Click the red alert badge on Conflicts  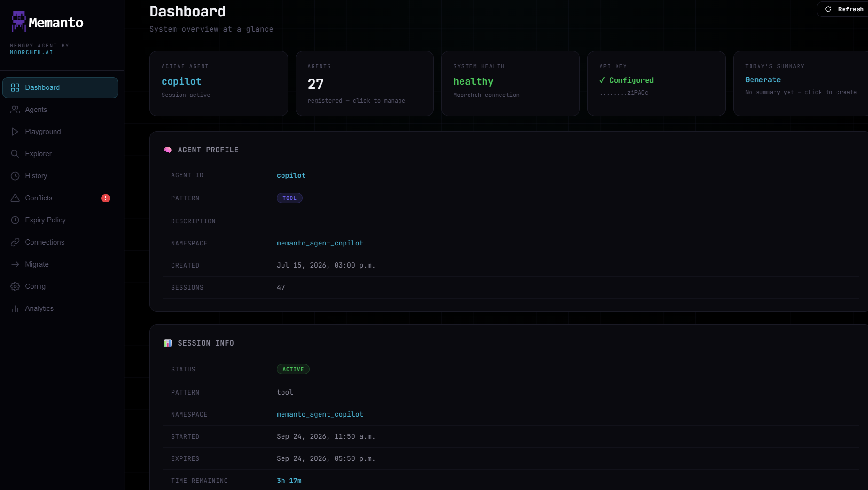(x=106, y=198)
